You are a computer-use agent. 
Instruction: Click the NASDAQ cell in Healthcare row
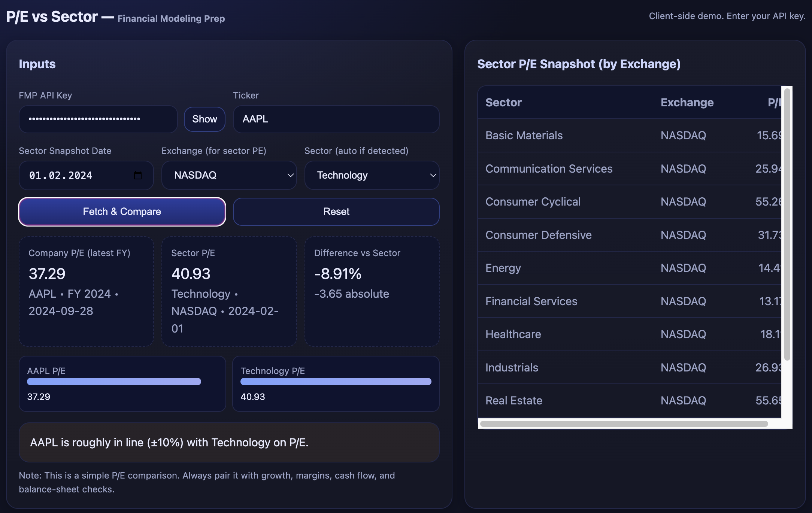pyautogui.click(x=683, y=334)
